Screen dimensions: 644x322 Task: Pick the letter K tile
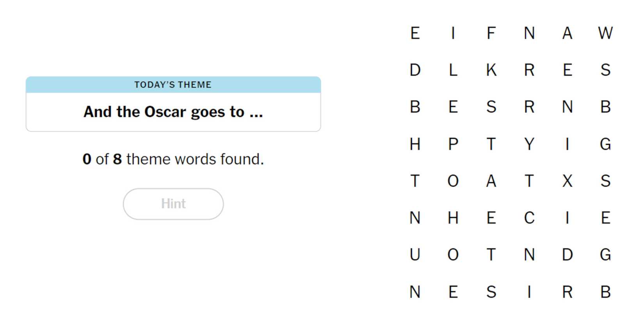pos(491,70)
